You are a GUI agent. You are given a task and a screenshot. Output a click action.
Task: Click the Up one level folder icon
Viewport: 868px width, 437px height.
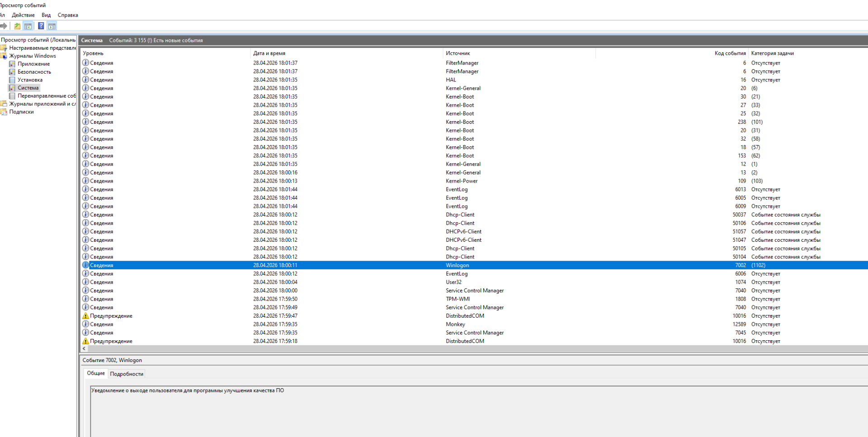[17, 26]
